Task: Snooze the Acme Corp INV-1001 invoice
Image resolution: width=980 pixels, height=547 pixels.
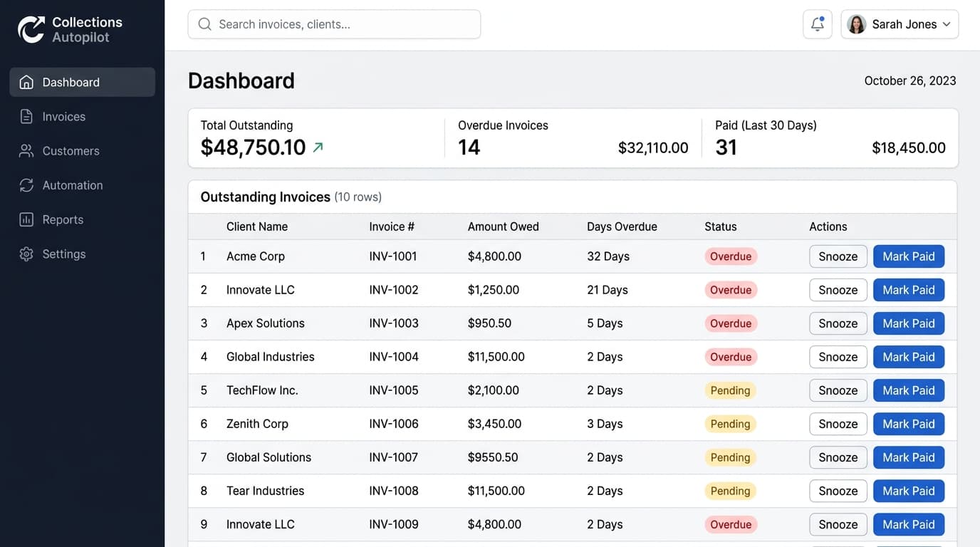Action: [x=838, y=256]
